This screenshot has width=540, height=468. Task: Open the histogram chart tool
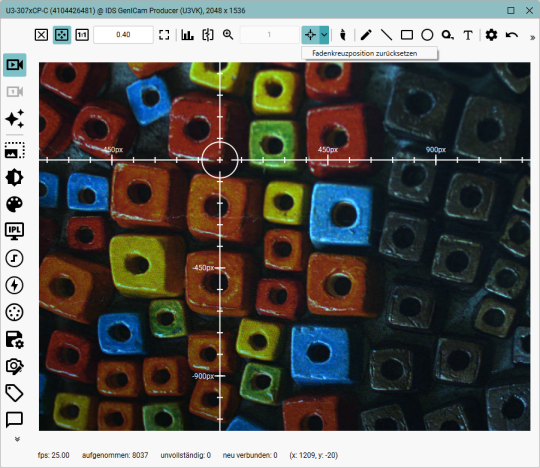coord(187,35)
